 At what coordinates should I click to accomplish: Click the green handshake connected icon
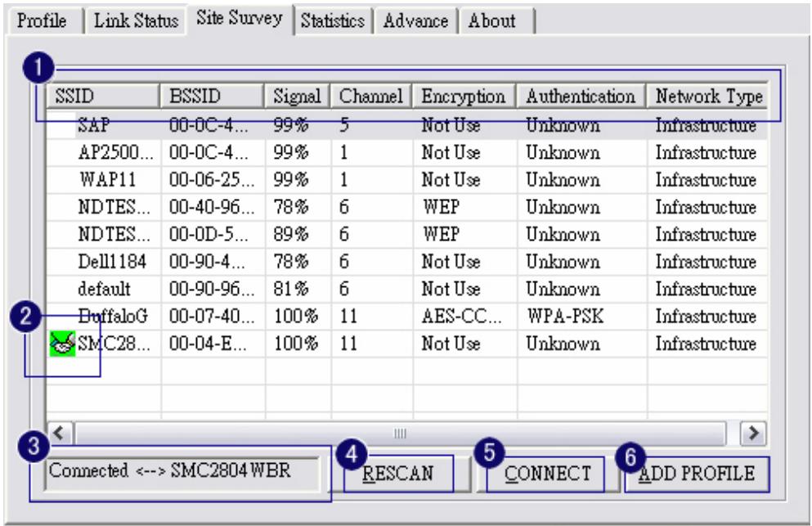click(62, 344)
